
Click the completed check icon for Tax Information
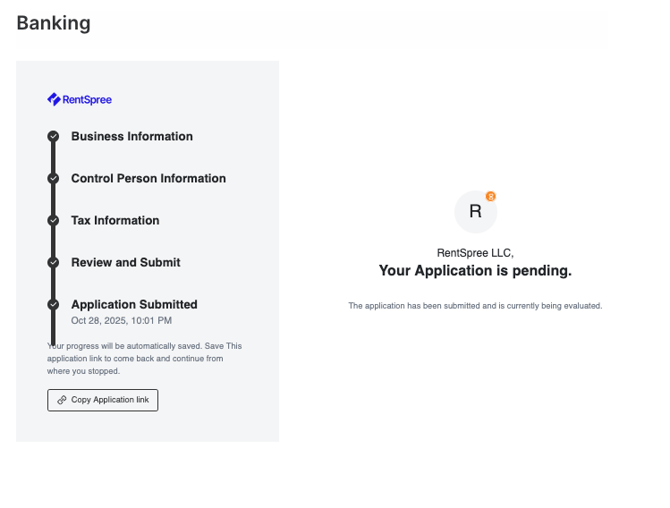53,221
